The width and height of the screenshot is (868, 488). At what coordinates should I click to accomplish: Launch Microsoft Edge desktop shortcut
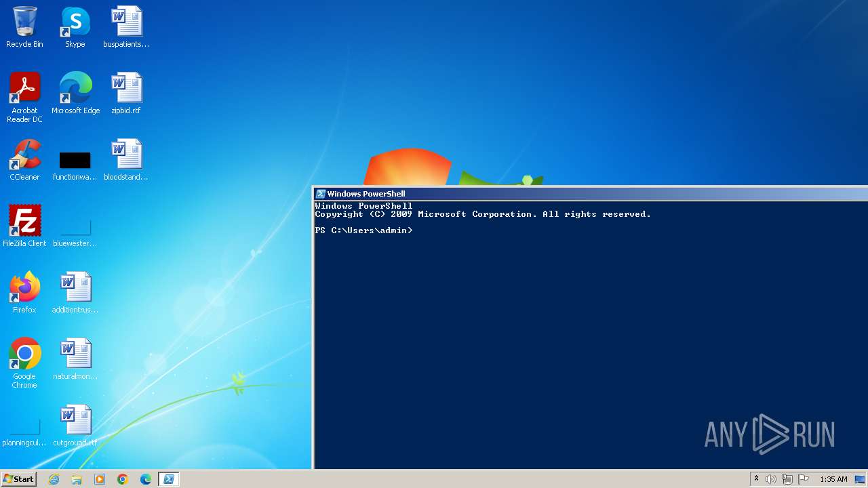tap(75, 94)
